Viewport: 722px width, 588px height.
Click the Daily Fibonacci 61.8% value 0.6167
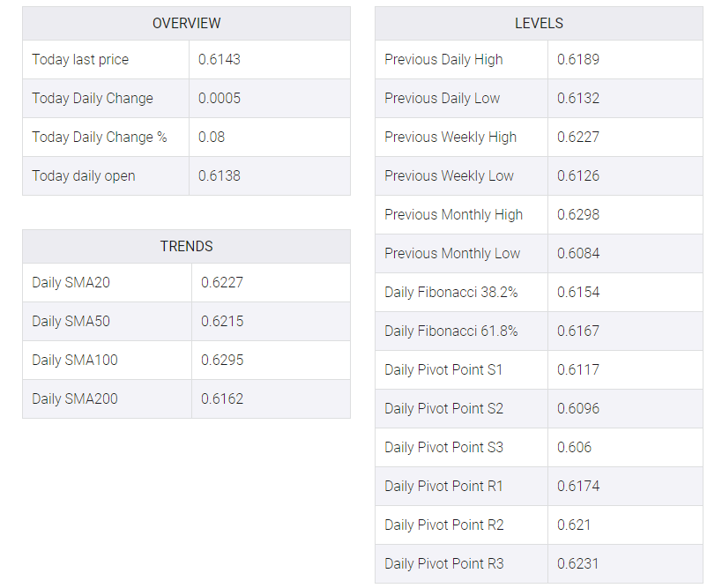tap(578, 331)
